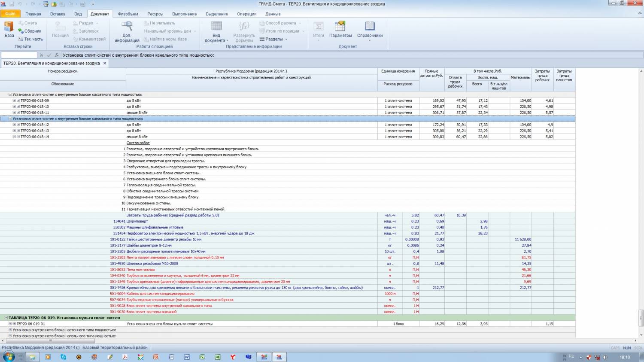Click the Skype icon in the taskbar
Screen dimensions: 644x362
[x=64, y=357]
